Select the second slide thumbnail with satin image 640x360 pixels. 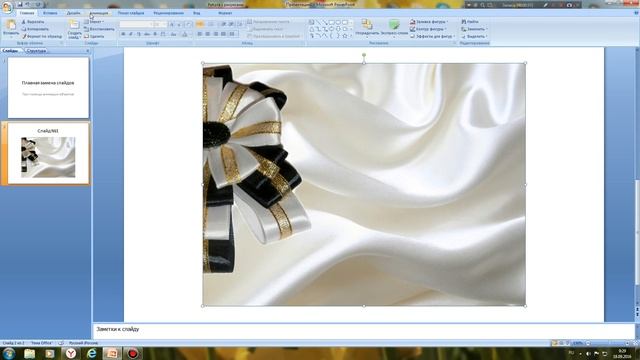(48, 153)
